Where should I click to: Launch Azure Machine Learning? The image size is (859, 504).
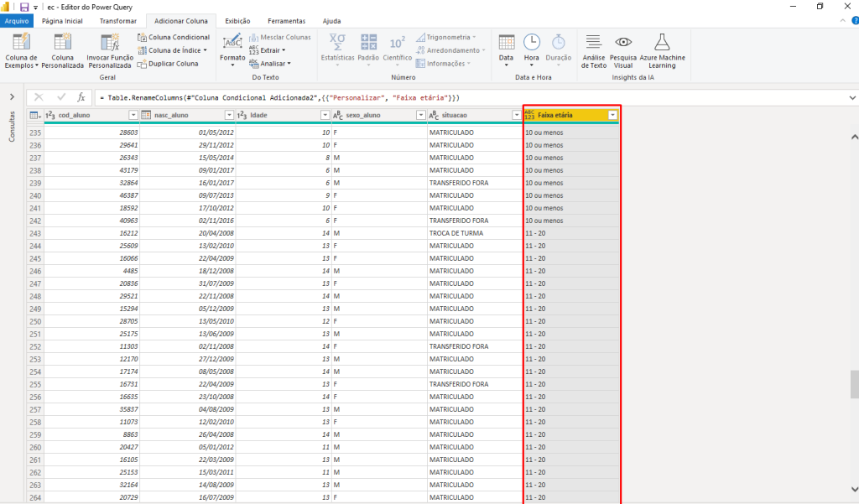click(662, 43)
